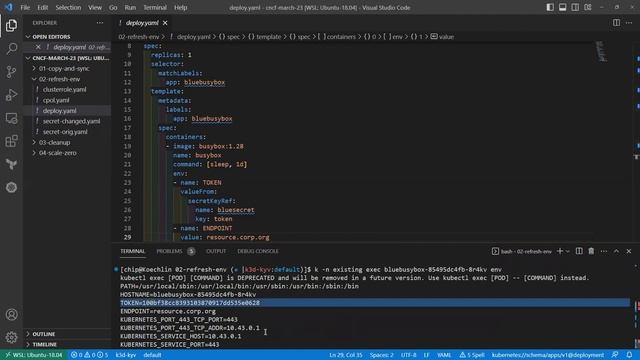
Task: Switch to the Debug Console tab
Action: 258,251
